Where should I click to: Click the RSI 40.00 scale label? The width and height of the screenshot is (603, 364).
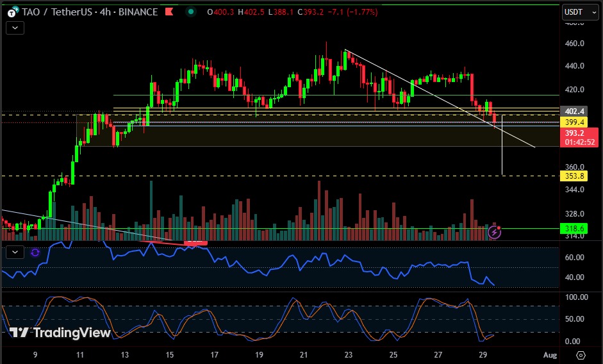pos(575,277)
